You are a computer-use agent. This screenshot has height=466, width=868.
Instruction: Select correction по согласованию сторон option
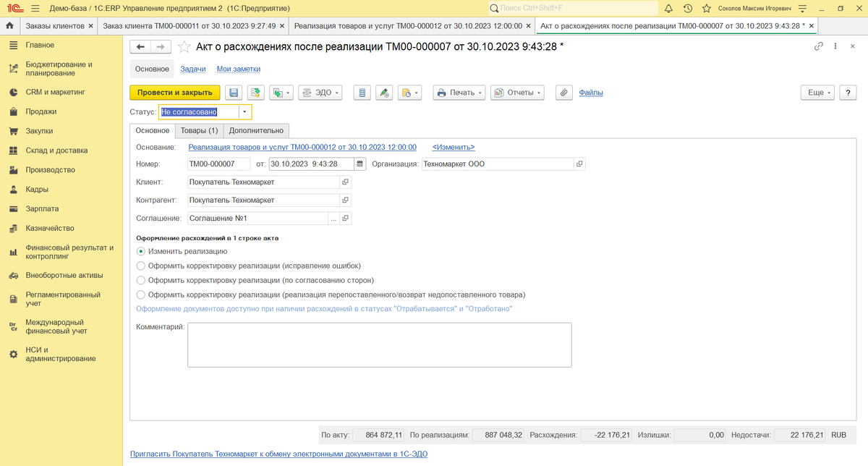coord(255,280)
